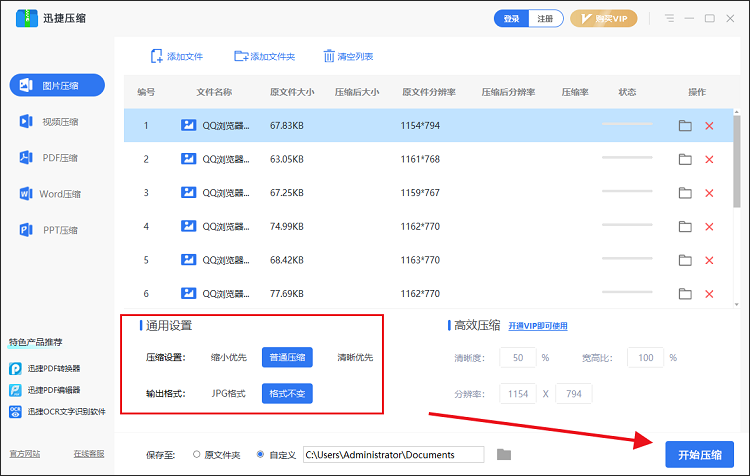The height and width of the screenshot is (476, 750).
Task: Click the 文件名称 column header
Action: click(x=214, y=92)
